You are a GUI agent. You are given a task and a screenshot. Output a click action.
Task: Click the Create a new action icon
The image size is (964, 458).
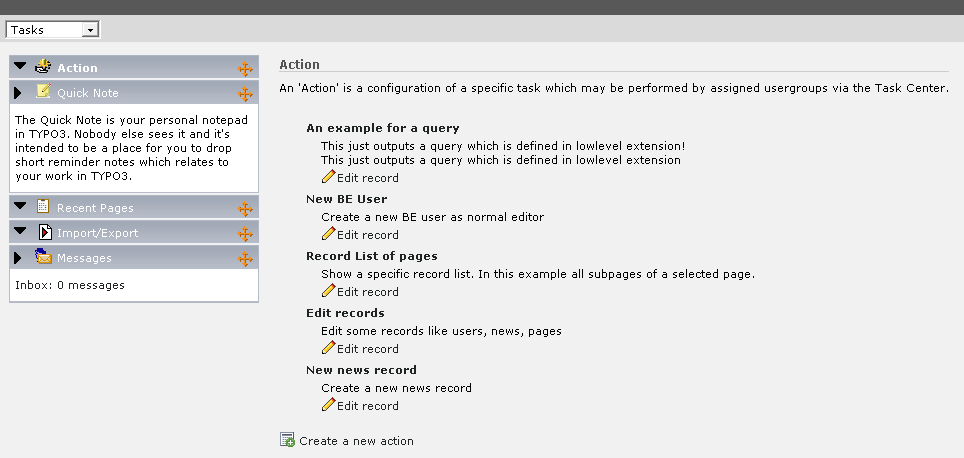(x=287, y=440)
